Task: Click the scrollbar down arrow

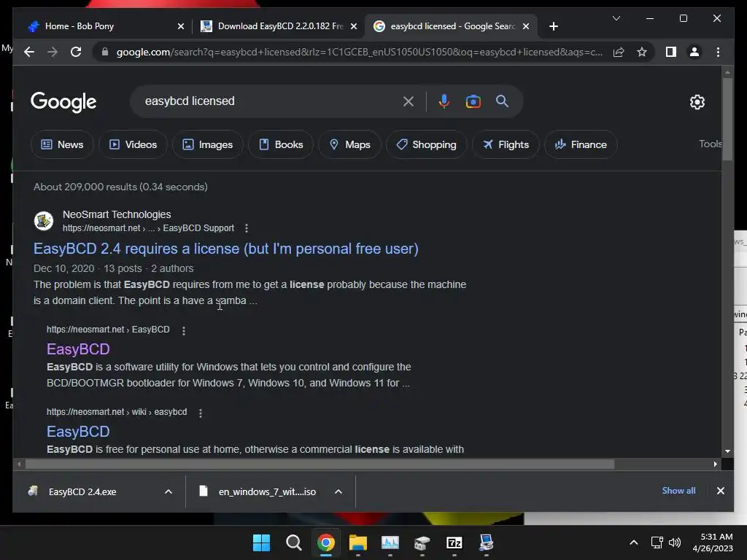Action: (727, 451)
